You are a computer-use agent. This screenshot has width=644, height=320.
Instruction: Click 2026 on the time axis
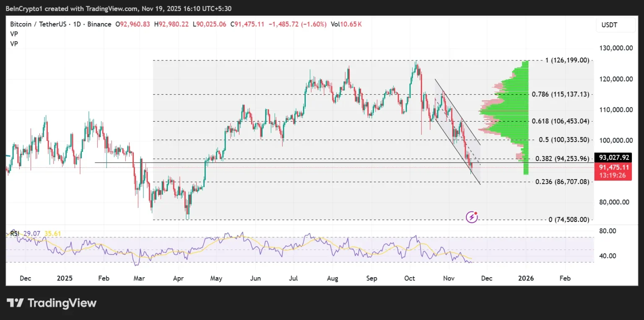[x=526, y=278]
